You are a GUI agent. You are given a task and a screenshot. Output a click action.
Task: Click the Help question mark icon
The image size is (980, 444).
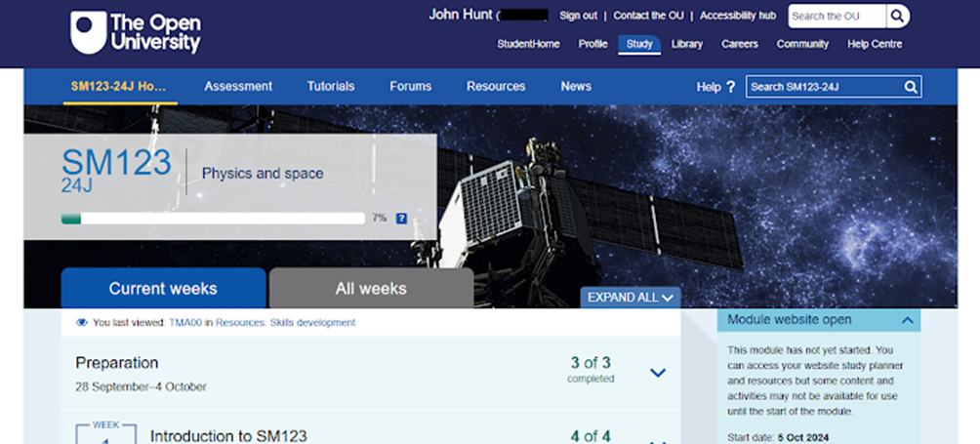[731, 87]
